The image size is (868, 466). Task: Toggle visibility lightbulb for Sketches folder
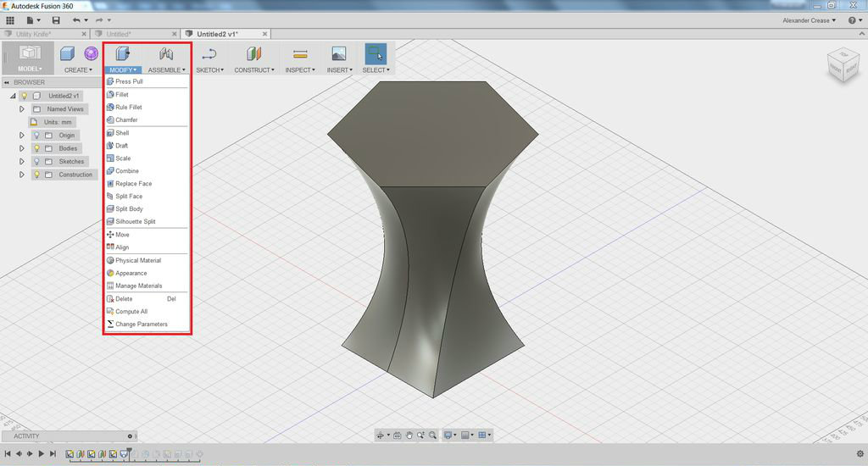point(36,162)
